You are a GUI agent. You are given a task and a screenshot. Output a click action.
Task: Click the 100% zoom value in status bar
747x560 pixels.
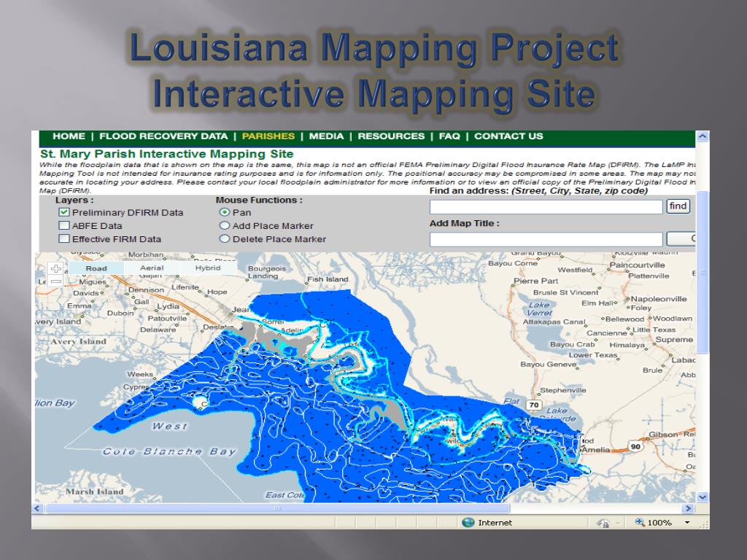click(x=659, y=522)
